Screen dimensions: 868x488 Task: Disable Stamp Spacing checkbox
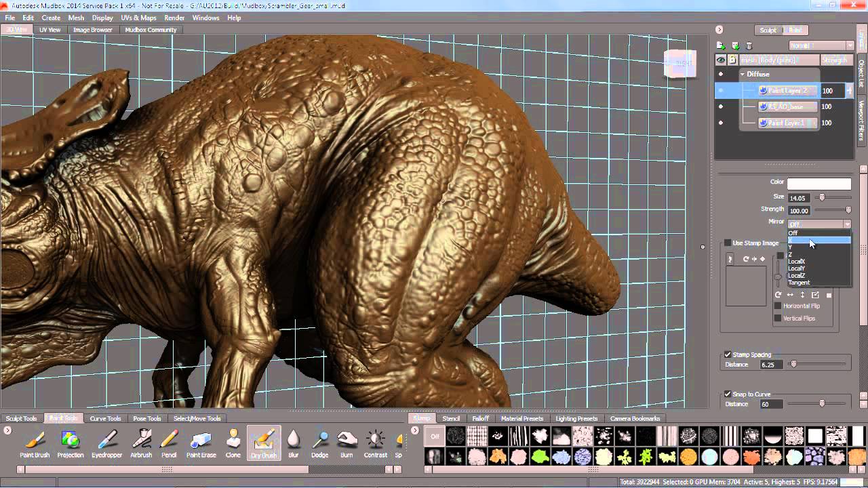click(x=728, y=354)
